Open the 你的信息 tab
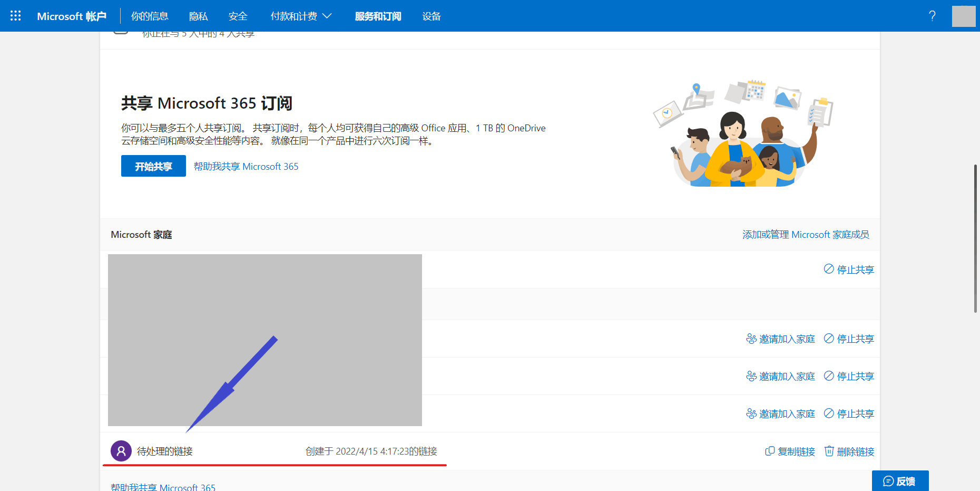 point(150,16)
